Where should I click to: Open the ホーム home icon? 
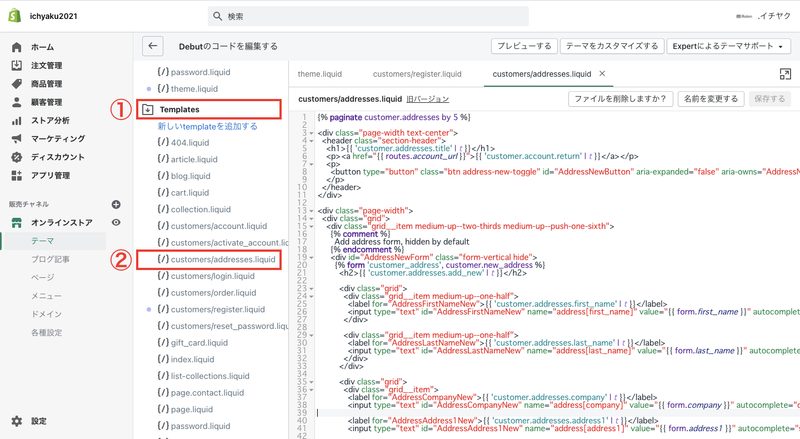tap(17, 47)
